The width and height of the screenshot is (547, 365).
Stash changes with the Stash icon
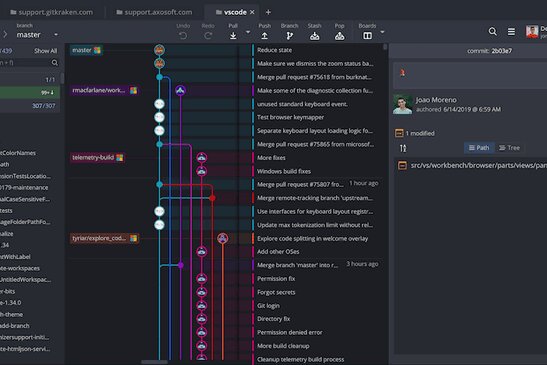[314, 36]
